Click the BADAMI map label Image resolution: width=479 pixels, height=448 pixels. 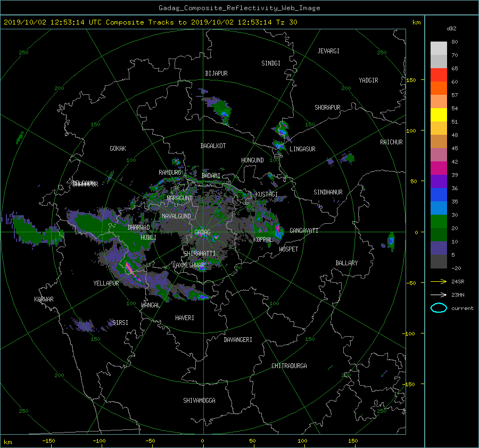point(211,176)
